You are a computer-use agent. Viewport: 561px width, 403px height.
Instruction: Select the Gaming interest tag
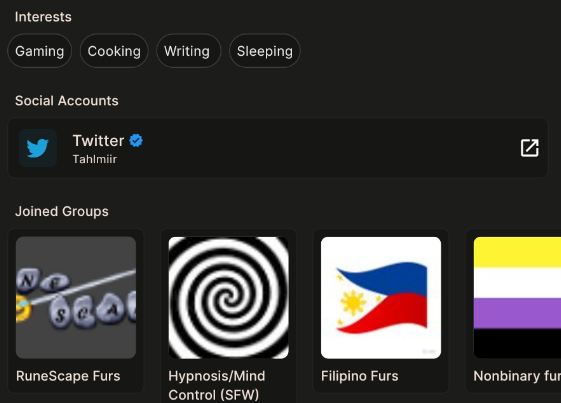[x=39, y=51]
